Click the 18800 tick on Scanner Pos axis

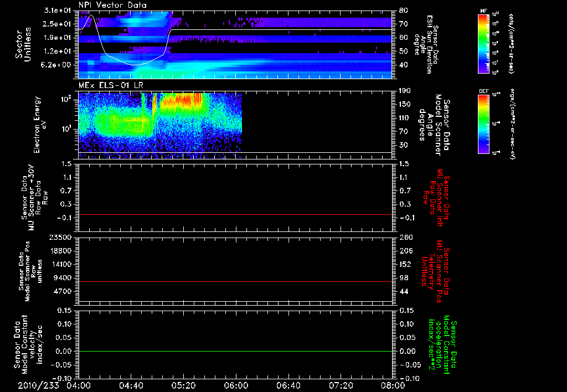tap(60, 251)
